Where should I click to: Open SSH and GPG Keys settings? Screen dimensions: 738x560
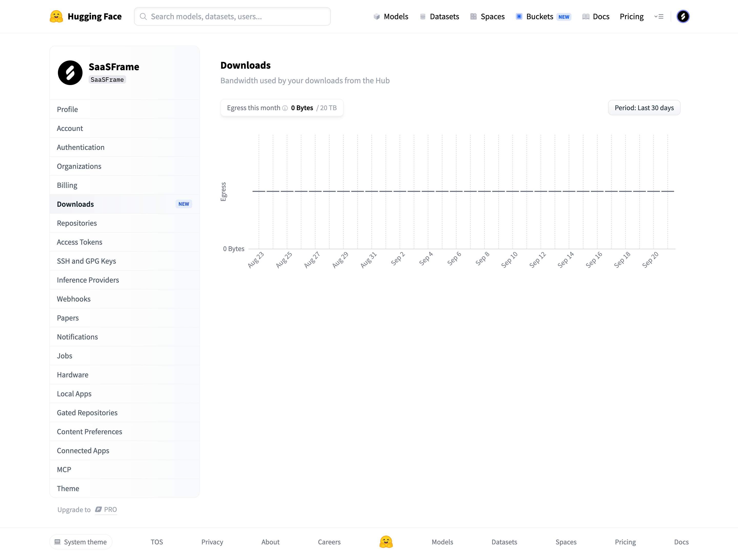click(x=125, y=261)
